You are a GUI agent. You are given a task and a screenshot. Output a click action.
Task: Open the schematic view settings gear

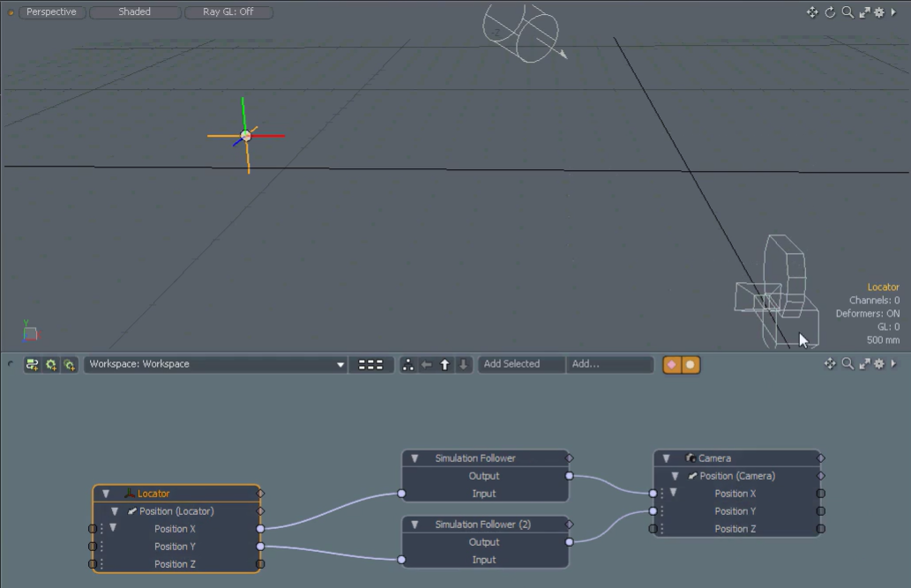click(878, 364)
